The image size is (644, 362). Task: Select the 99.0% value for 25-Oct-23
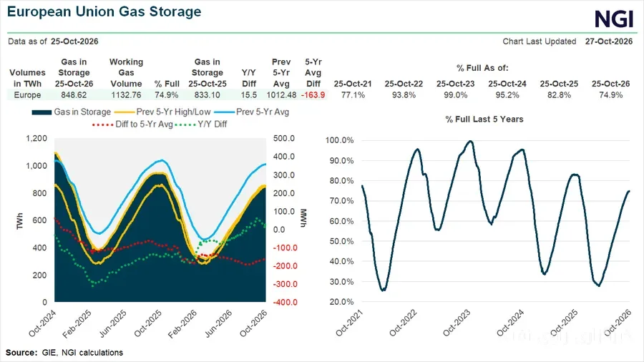pyautogui.click(x=456, y=95)
